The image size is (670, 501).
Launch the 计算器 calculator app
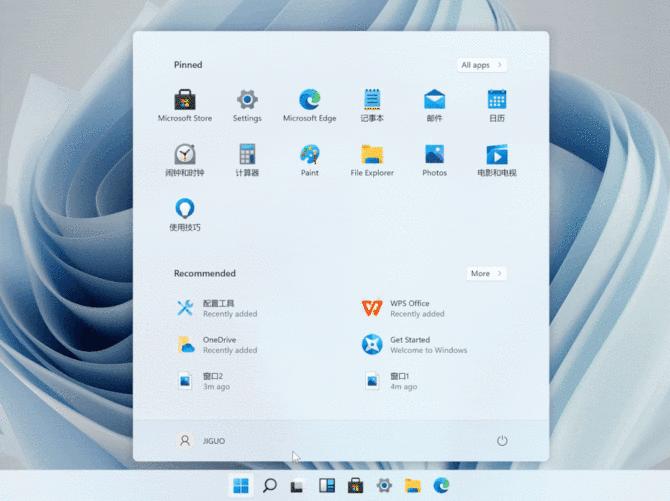[x=247, y=161]
